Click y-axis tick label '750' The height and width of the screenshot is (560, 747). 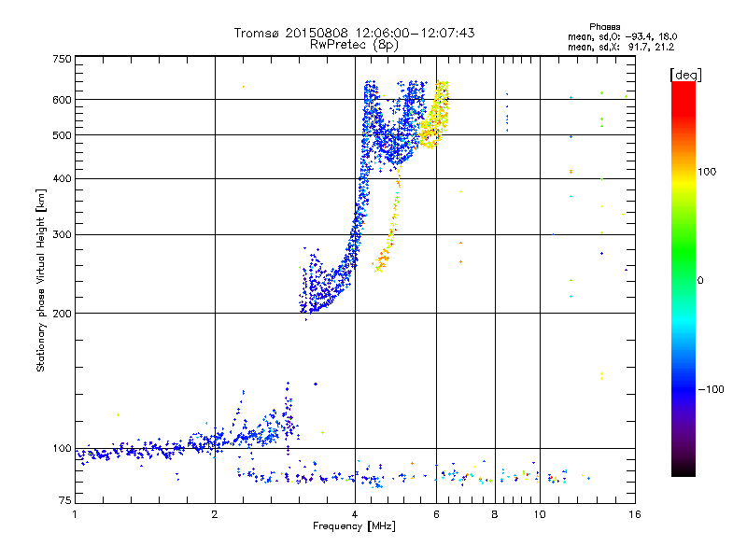click(62, 59)
